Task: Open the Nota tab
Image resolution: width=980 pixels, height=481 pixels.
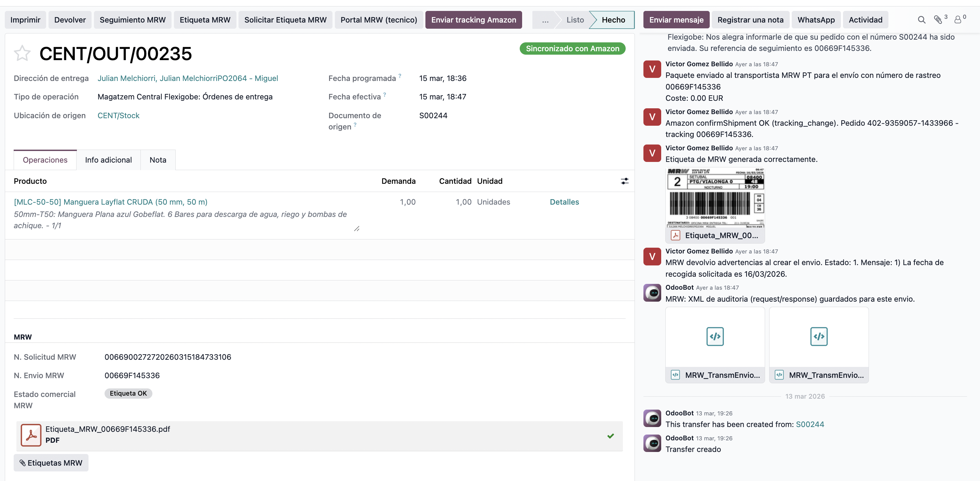Action: click(158, 160)
